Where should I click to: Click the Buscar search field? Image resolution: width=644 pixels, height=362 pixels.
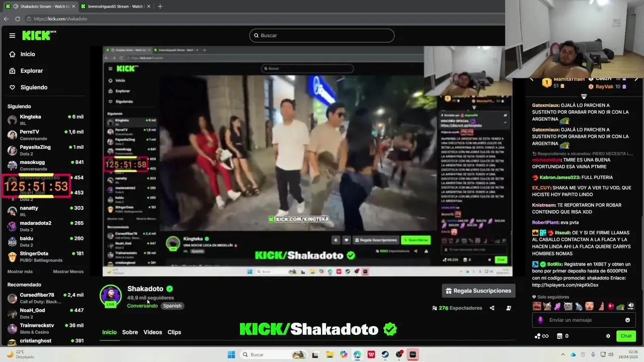point(322,36)
